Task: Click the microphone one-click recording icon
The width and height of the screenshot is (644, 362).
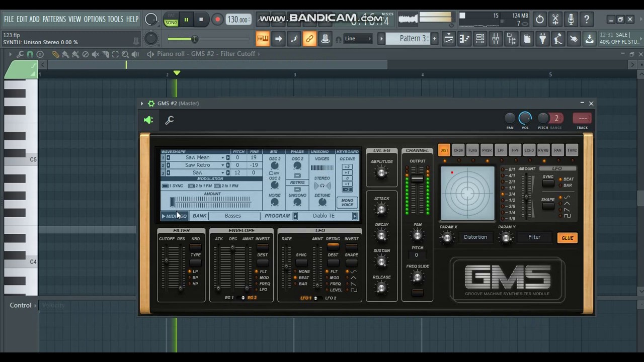Action: 571,20
